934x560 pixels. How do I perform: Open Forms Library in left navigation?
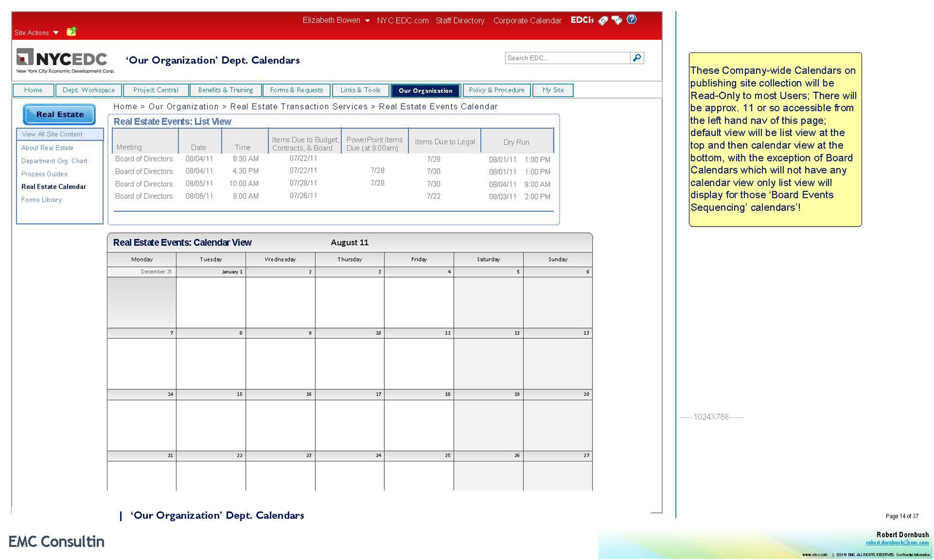[41, 200]
